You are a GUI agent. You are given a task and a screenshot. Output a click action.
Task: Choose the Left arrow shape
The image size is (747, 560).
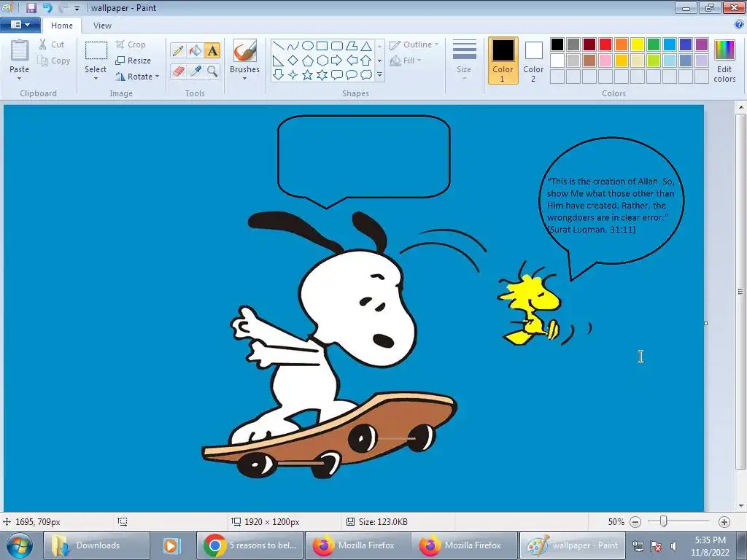click(352, 61)
